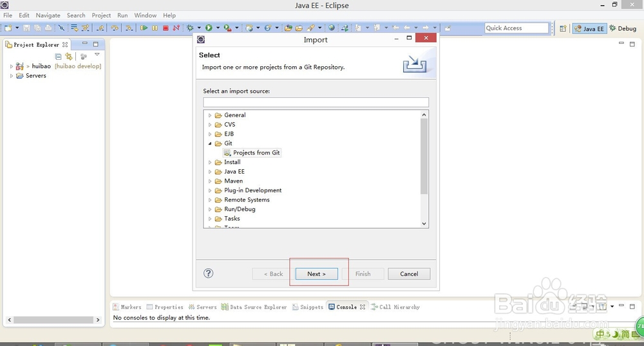
Task: Expand the Plug-in Development folder
Action: [x=210, y=190]
